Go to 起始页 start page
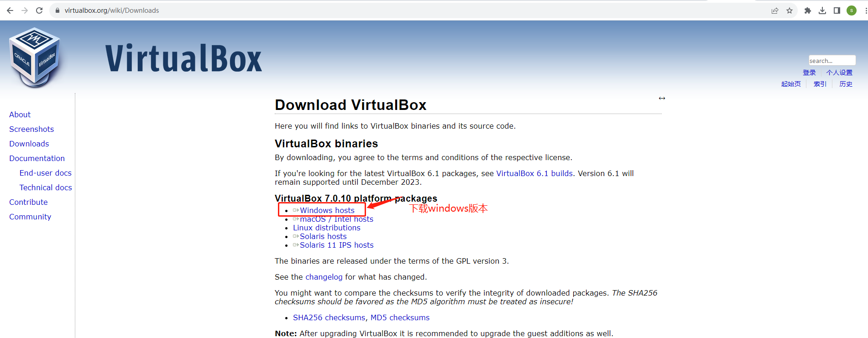The image size is (868, 338). tap(791, 84)
